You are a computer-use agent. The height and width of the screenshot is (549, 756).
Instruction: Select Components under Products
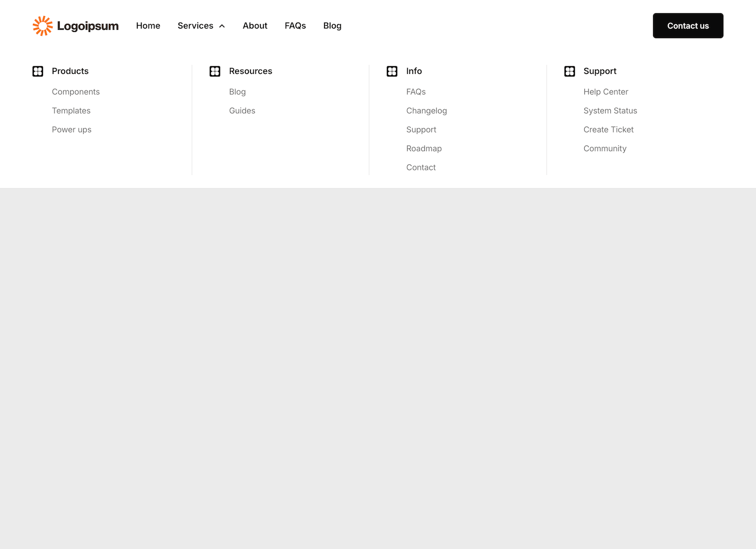[76, 92]
